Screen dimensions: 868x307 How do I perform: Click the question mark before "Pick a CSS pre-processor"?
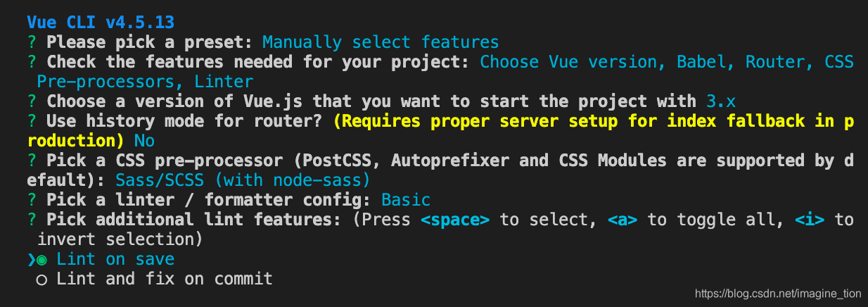point(32,161)
